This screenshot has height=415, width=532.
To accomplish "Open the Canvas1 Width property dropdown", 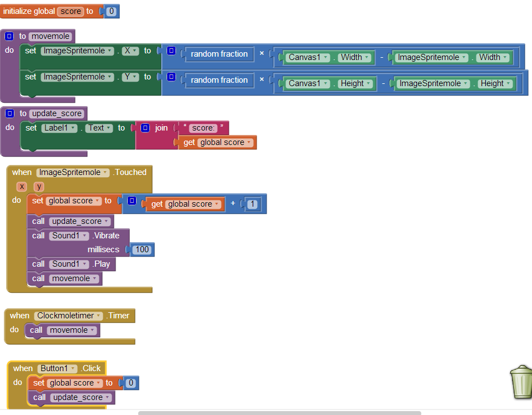I will point(355,57).
